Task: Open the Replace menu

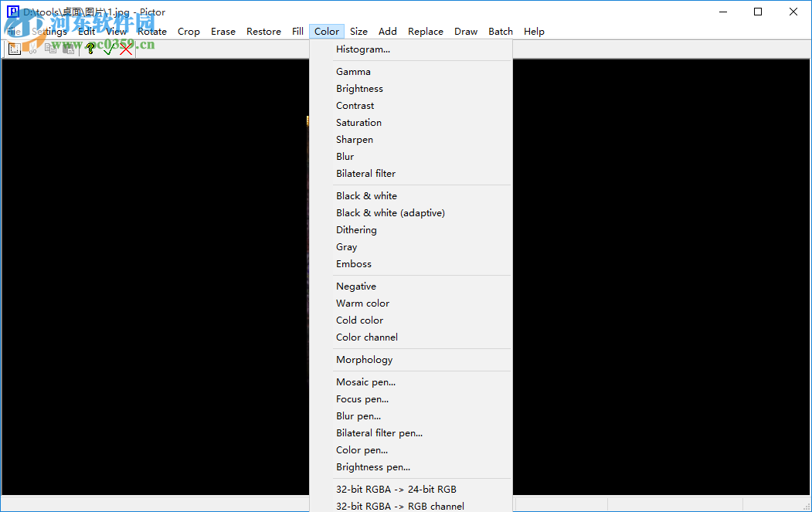Action: (426, 32)
